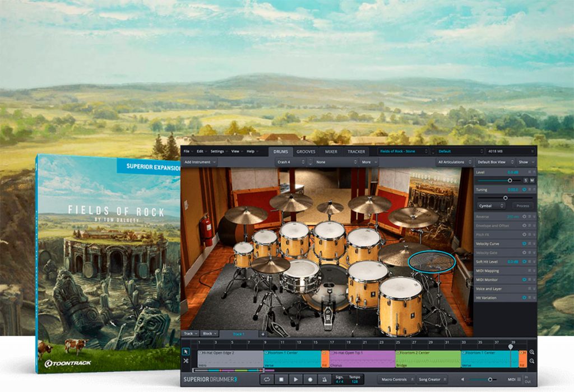The image size is (574, 392).
Task: Open the Settings menu
Action: point(219,151)
